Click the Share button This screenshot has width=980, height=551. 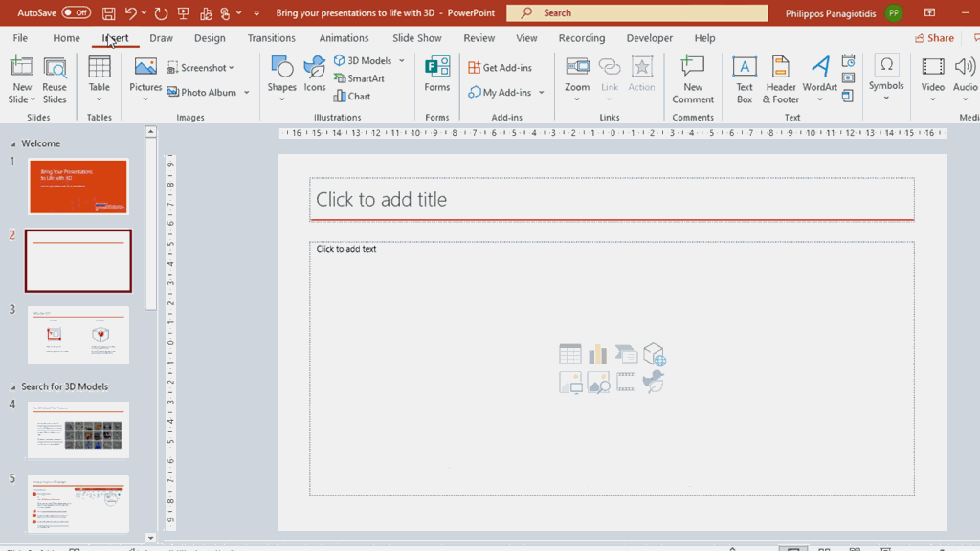(x=933, y=38)
